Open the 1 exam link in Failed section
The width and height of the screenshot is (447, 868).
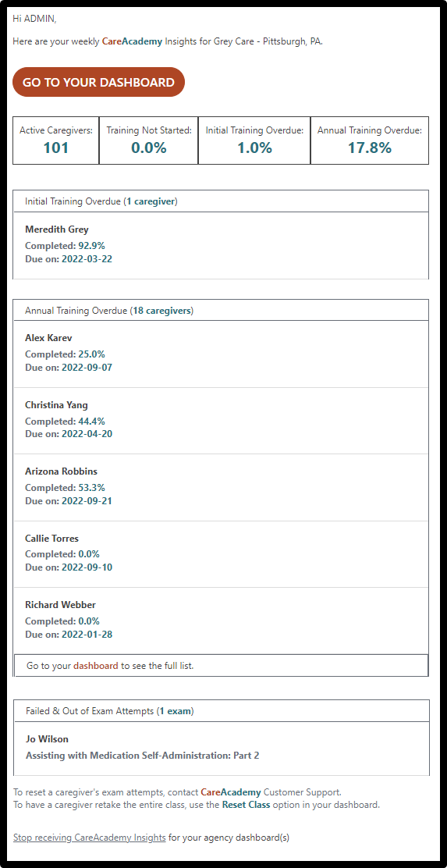(x=176, y=711)
